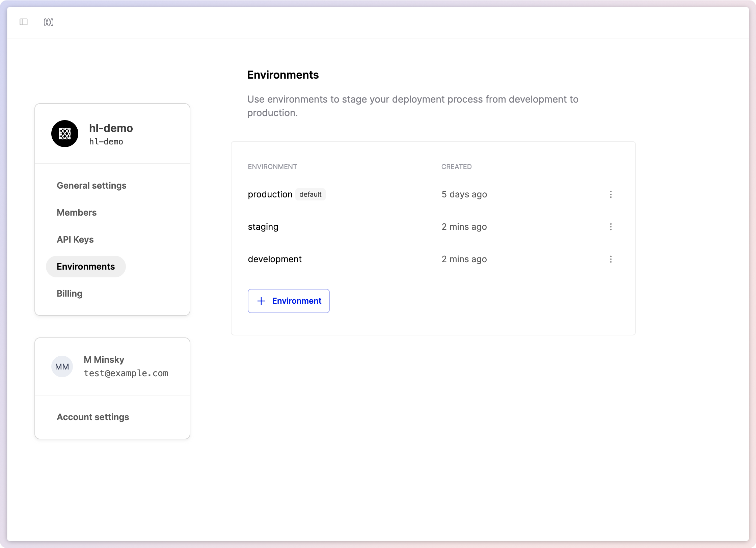Click the M Minsky user name
756x548 pixels.
[104, 360]
